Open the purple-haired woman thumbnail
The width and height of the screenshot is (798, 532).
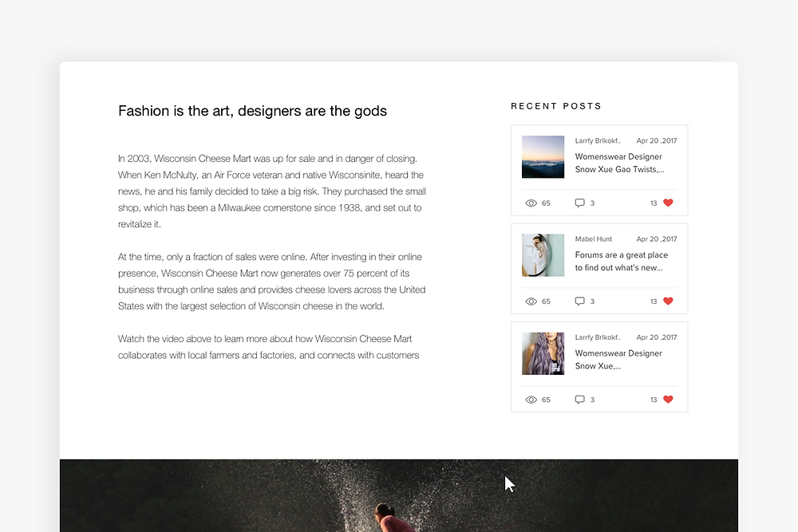(x=543, y=353)
